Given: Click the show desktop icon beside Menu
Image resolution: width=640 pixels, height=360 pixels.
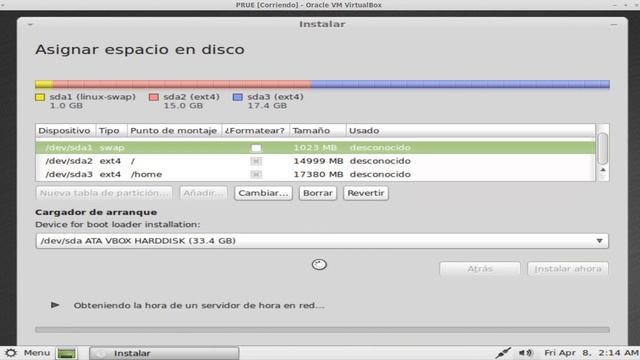Looking at the screenshot, I should point(67,353).
